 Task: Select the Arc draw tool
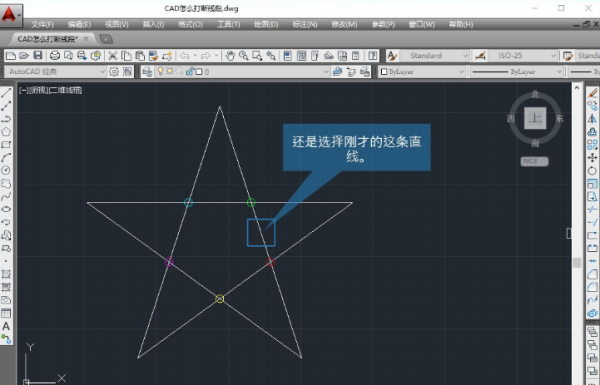(6, 157)
